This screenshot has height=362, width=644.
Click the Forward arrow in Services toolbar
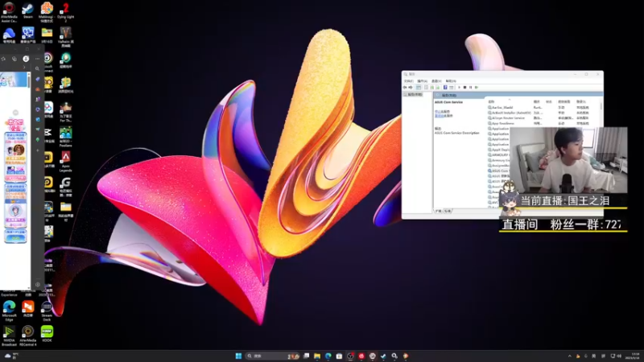411,88
